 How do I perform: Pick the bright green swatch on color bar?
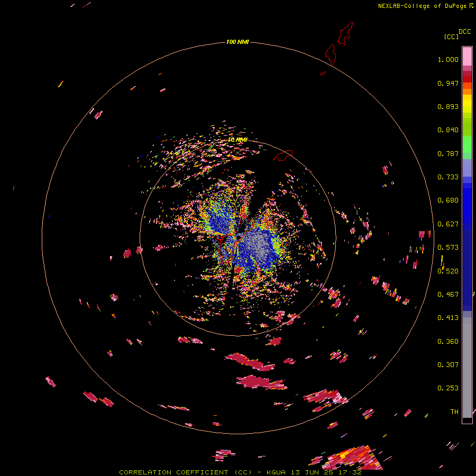tap(467, 144)
